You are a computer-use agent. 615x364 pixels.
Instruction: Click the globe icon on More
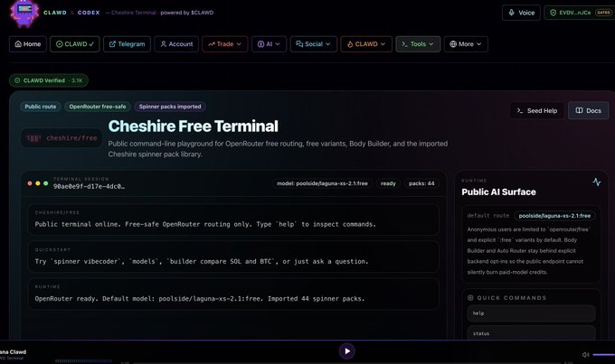[x=453, y=44]
